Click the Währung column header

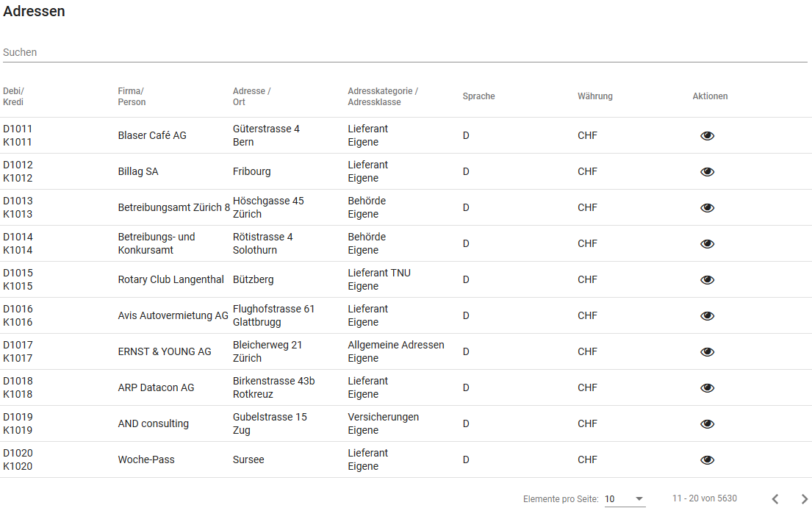click(594, 96)
